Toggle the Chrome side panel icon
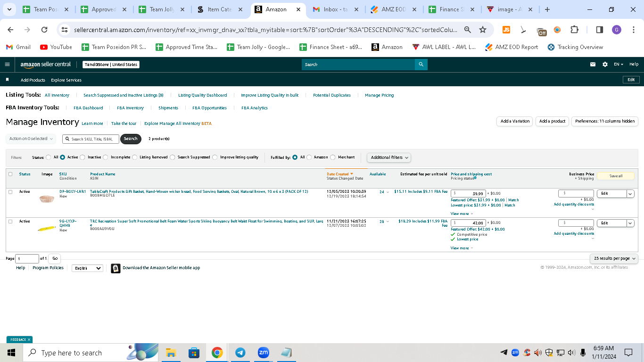 point(600,30)
